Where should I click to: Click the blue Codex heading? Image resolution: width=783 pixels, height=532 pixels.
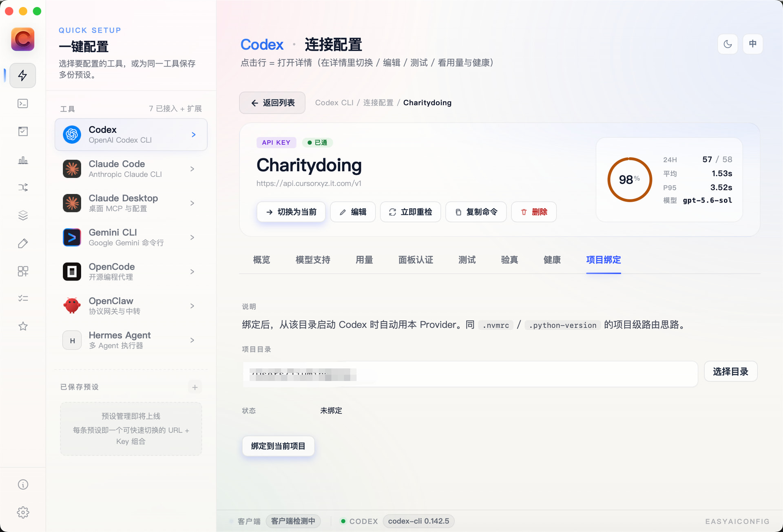point(262,44)
